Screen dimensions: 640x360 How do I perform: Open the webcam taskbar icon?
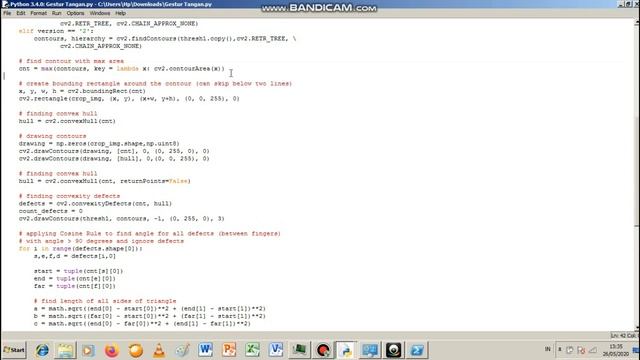pyautogui.click(x=393, y=350)
